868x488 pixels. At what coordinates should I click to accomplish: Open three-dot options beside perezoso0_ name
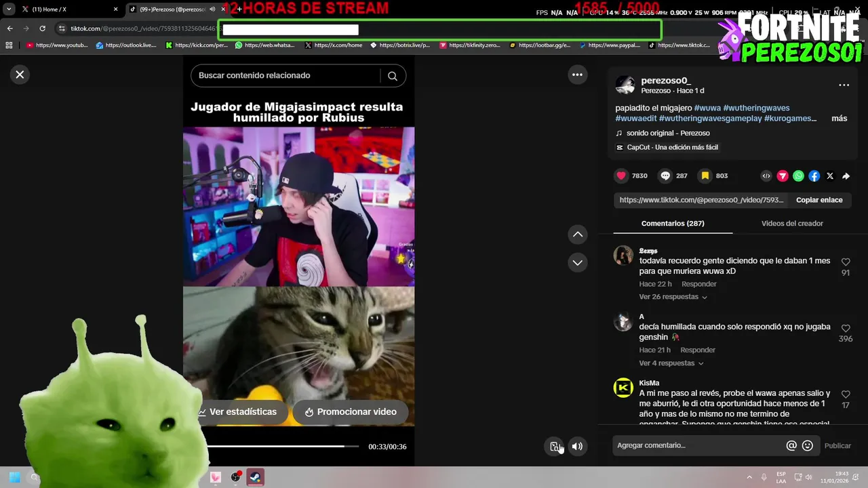coord(844,85)
